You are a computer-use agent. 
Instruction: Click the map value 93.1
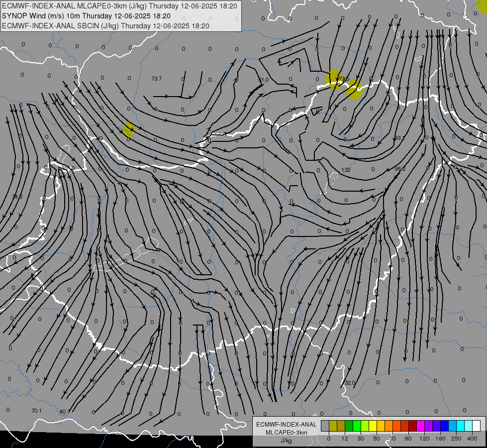399,138
